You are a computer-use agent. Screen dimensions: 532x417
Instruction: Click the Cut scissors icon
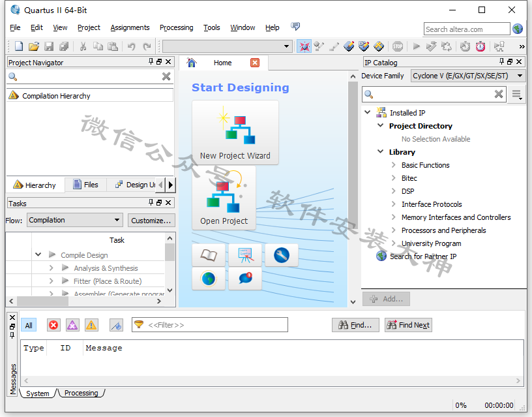[x=83, y=46]
